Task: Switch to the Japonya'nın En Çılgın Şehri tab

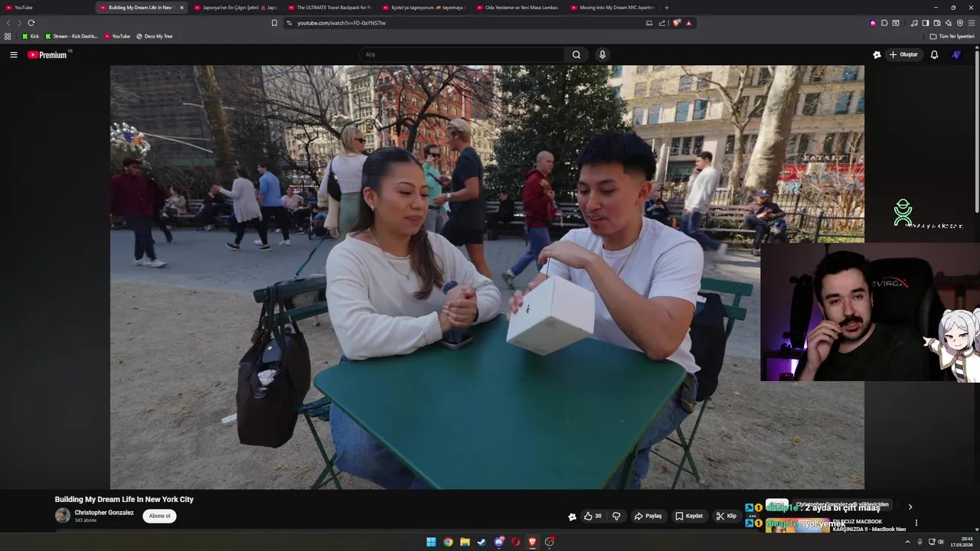Action: (x=235, y=8)
